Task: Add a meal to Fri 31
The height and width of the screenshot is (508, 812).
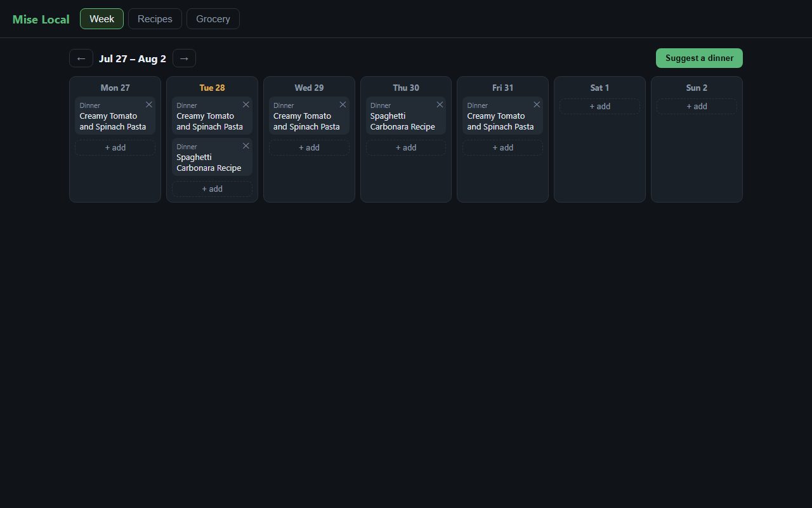Action: pos(502,147)
